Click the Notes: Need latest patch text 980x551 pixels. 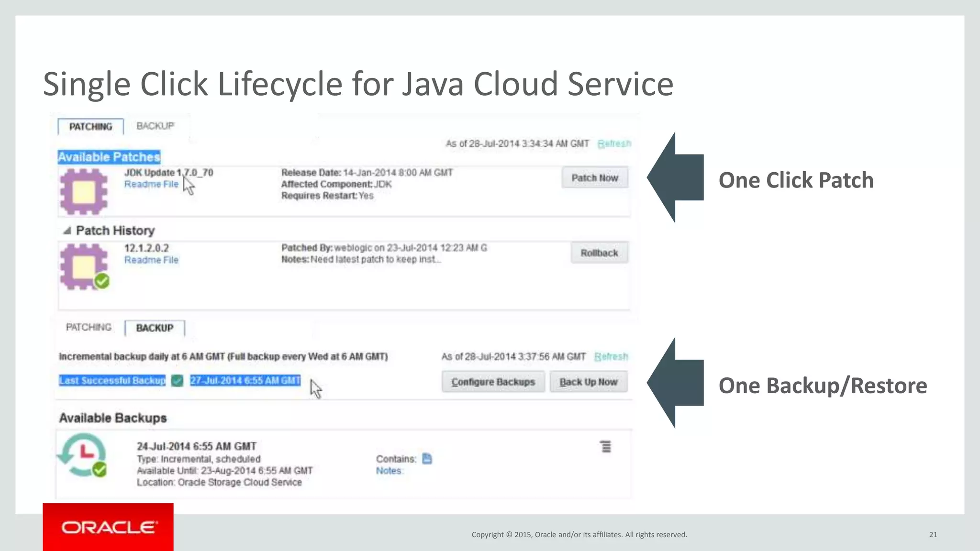[x=361, y=259]
